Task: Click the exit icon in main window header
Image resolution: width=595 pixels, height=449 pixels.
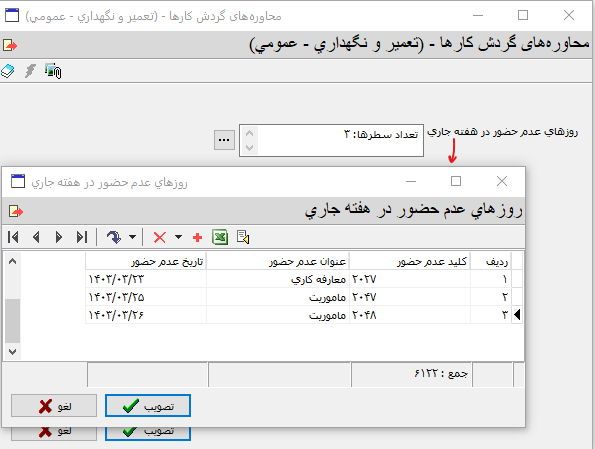Action: tap(10, 46)
